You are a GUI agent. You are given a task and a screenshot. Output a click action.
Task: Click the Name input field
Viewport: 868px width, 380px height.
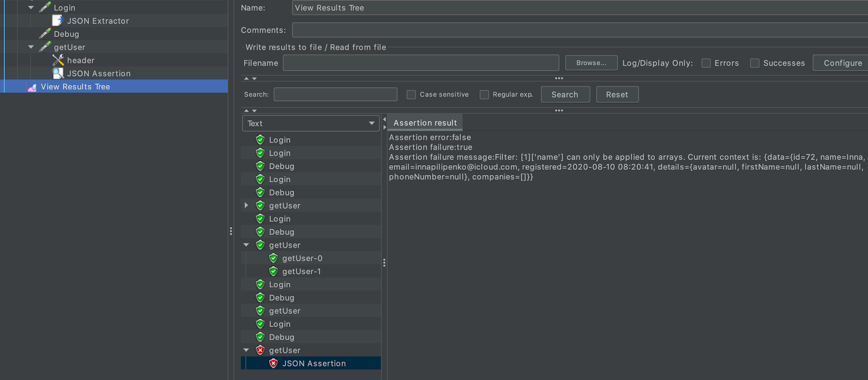580,8
